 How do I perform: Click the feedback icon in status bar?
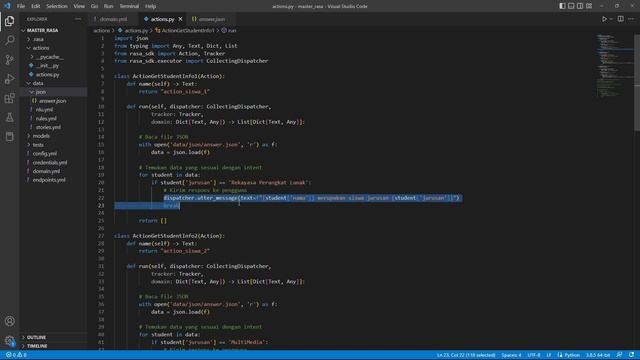[619, 355]
